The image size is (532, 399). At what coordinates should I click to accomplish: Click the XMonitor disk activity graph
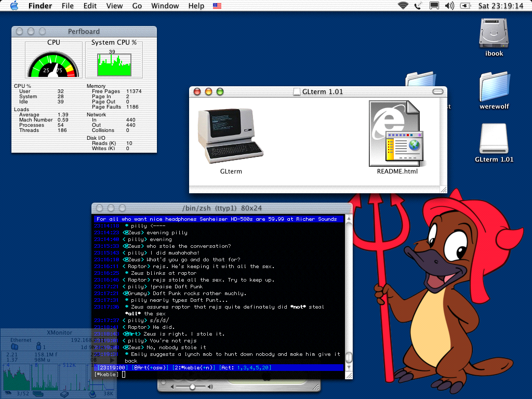[73, 377]
